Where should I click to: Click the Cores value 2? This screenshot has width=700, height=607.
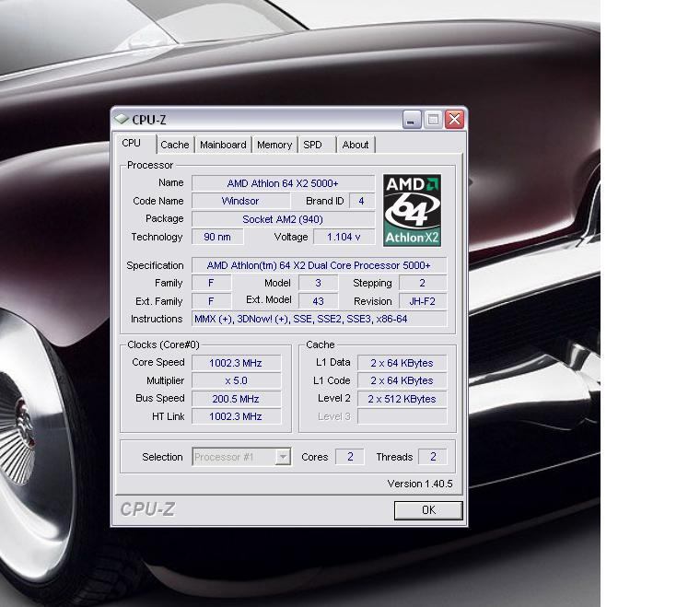350,457
